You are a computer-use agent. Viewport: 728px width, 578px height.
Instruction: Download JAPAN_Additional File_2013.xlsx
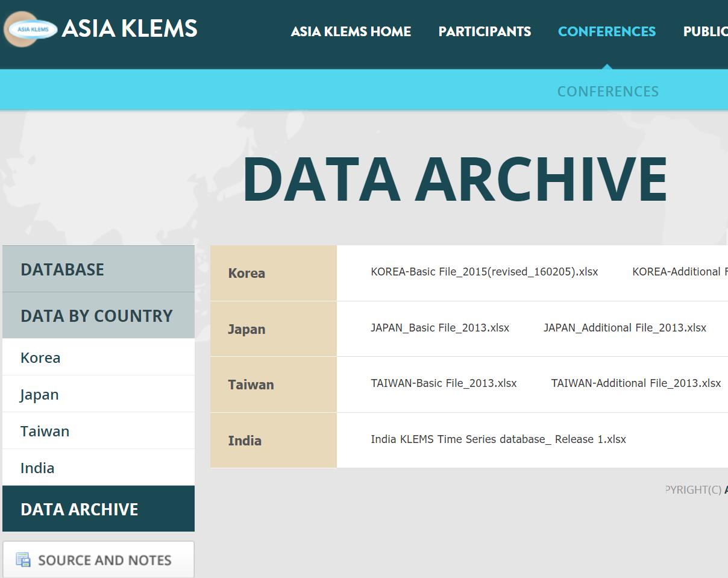pyautogui.click(x=624, y=328)
